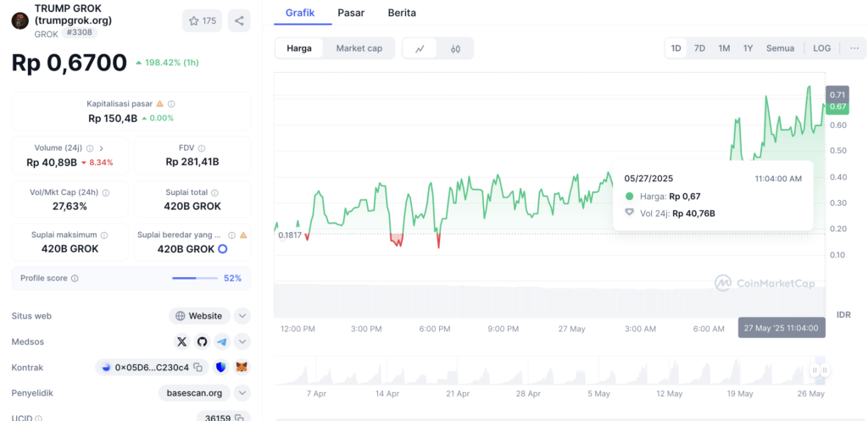Viewport: 868px width, 421px height.
Task: Click the star watchlist button showing 175
Action: (202, 21)
